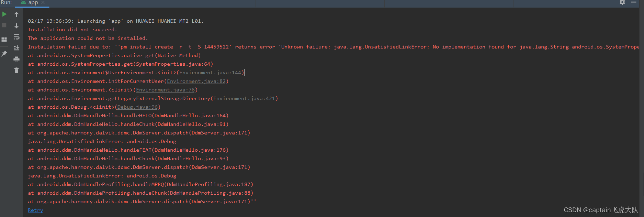Move up the stack trace
Screen dimensions: 644x217
point(16,14)
